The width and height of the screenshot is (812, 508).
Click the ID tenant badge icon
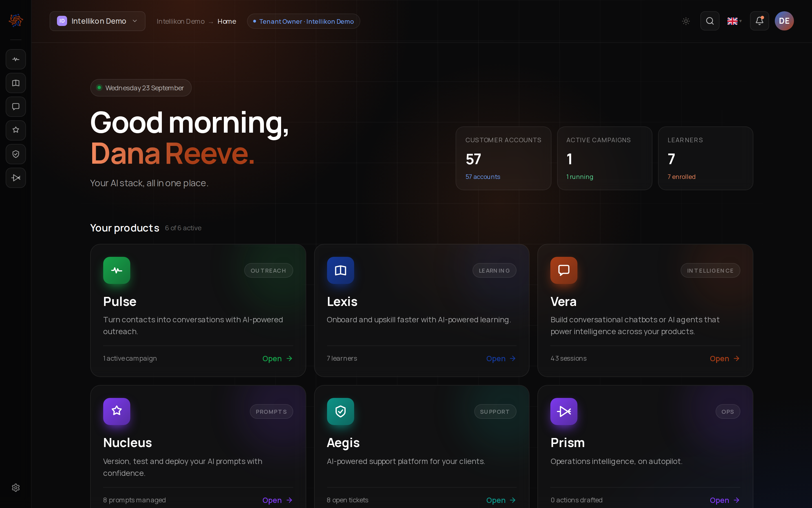[62, 21]
